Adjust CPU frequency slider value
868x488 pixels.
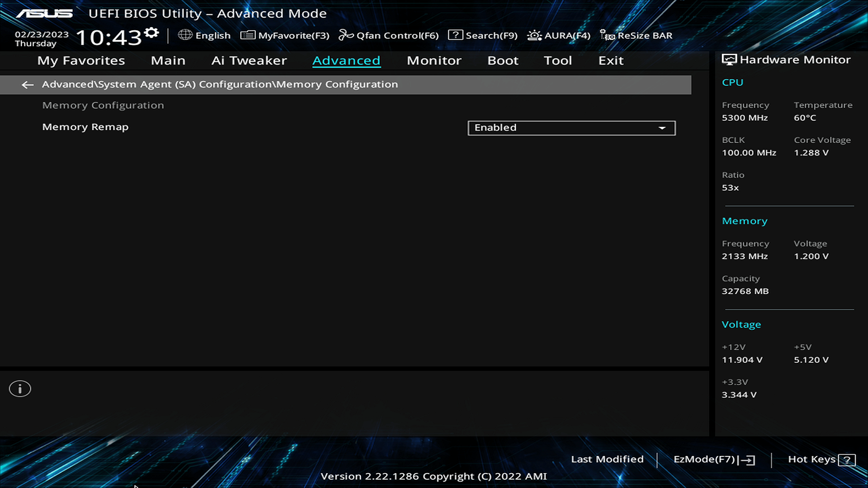tap(745, 117)
